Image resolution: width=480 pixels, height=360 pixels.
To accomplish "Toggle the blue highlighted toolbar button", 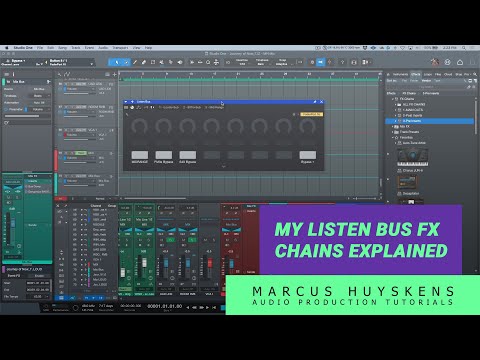I will pyautogui.click(x=320, y=62).
